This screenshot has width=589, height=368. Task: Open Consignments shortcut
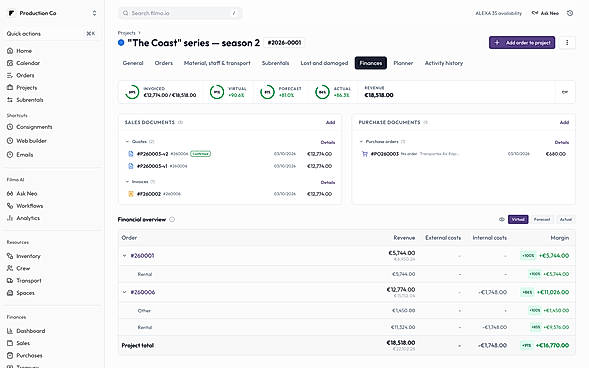pos(34,127)
